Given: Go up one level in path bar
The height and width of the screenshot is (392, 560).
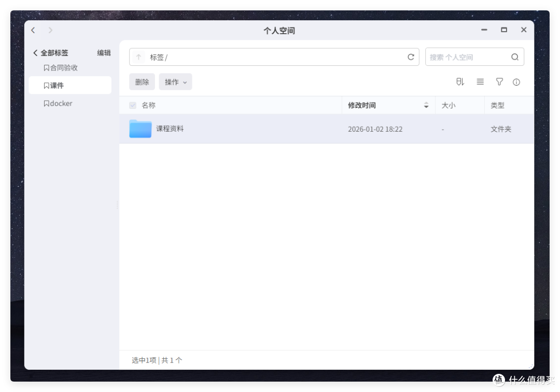Looking at the screenshot, I should click(x=138, y=57).
